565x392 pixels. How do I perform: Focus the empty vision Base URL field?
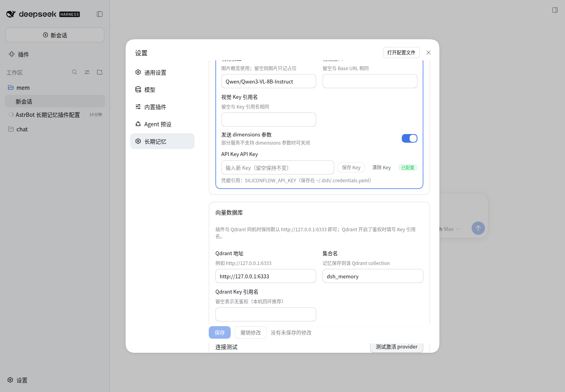(x=370, y=81)
